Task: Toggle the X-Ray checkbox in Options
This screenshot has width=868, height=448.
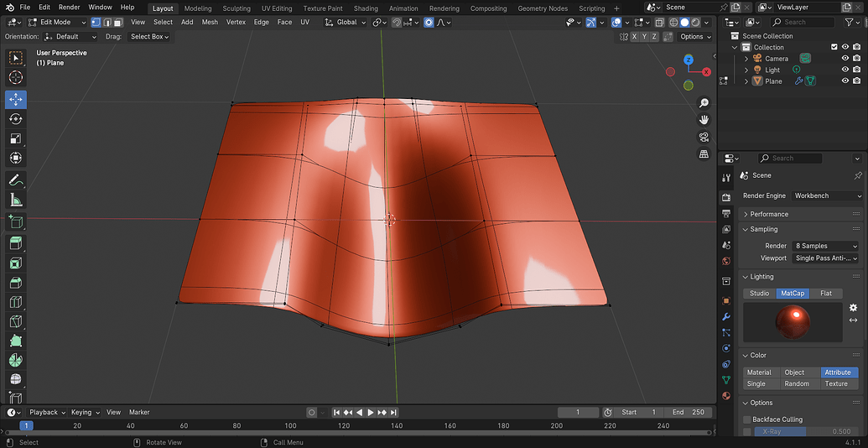Action: 747,431
